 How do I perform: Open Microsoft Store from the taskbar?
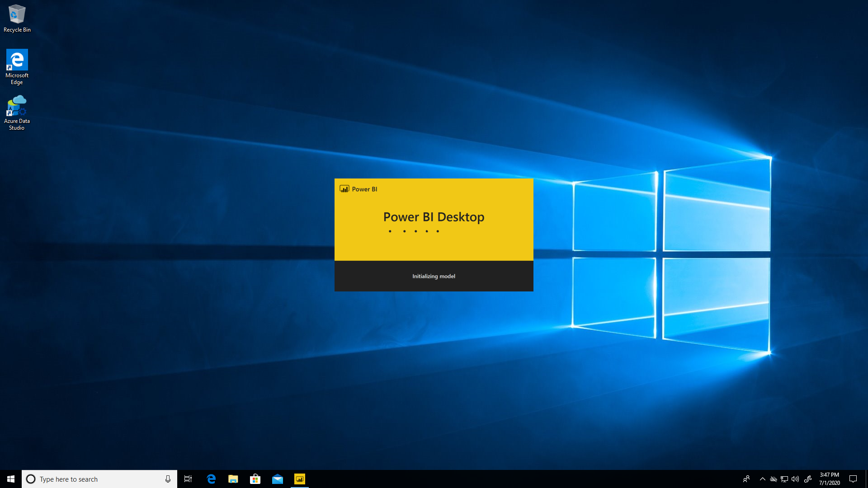255,479
